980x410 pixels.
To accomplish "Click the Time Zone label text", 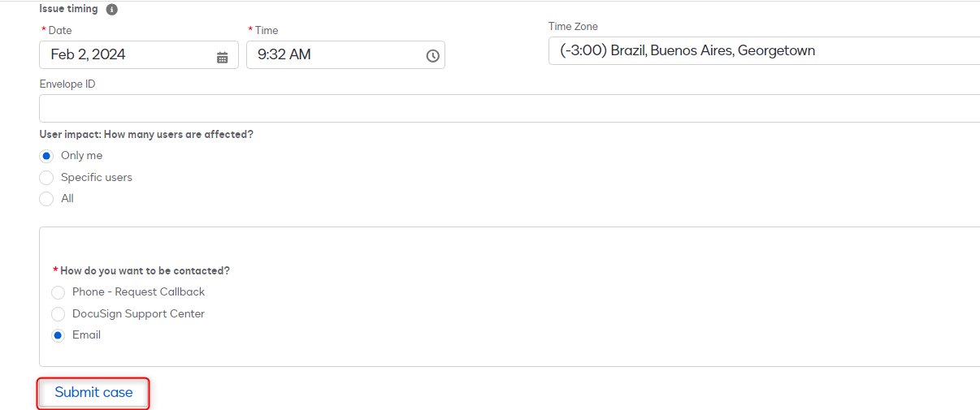I will [x=573, y=27].
